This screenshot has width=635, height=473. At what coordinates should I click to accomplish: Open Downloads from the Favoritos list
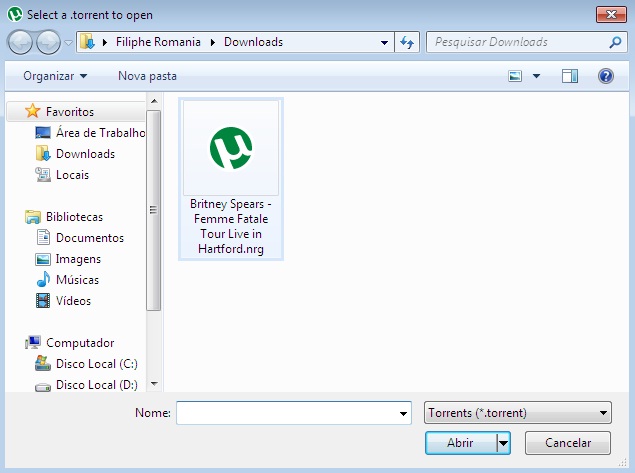tap(85, 154)
